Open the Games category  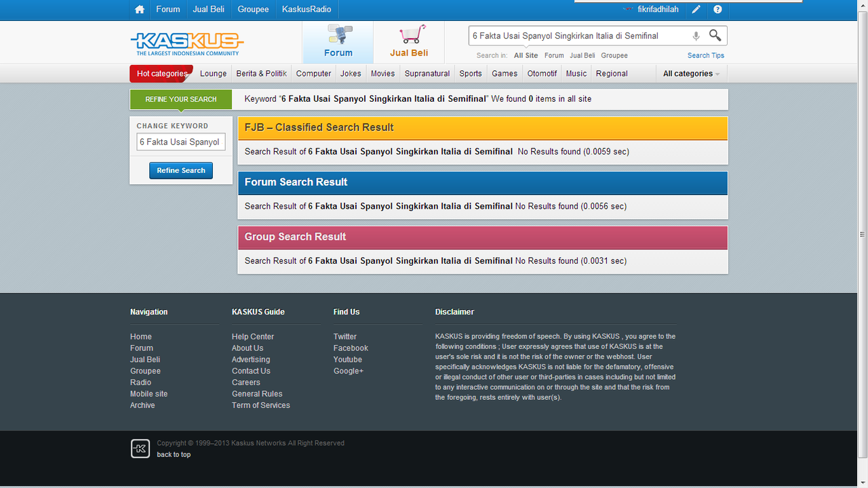pos(505,74)
